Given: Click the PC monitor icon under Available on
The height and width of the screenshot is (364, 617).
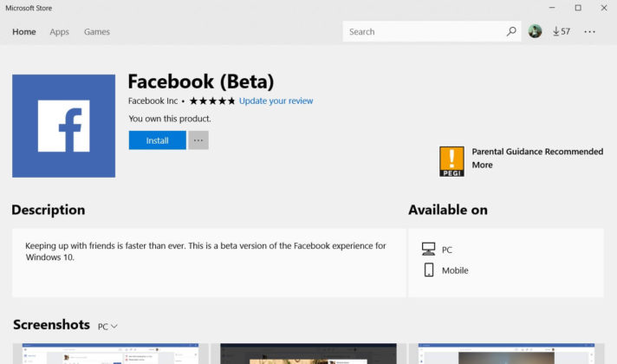Looking at the screenshot, I should click(428, 249).
